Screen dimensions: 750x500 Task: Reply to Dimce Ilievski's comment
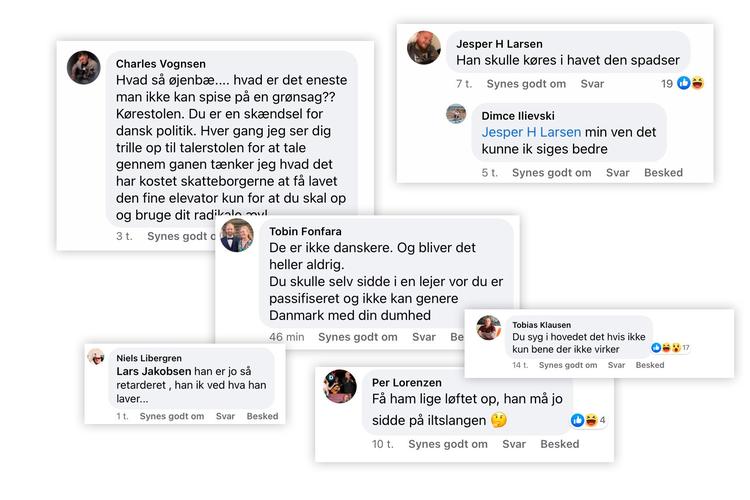pyautogui.click(x=618, y=173)
